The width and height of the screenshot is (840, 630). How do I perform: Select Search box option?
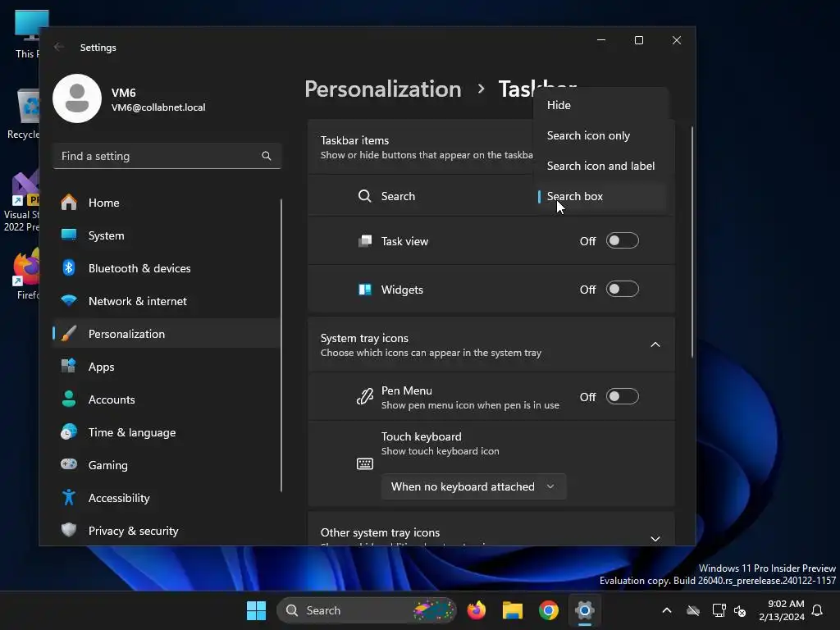[x=601, y=196]
